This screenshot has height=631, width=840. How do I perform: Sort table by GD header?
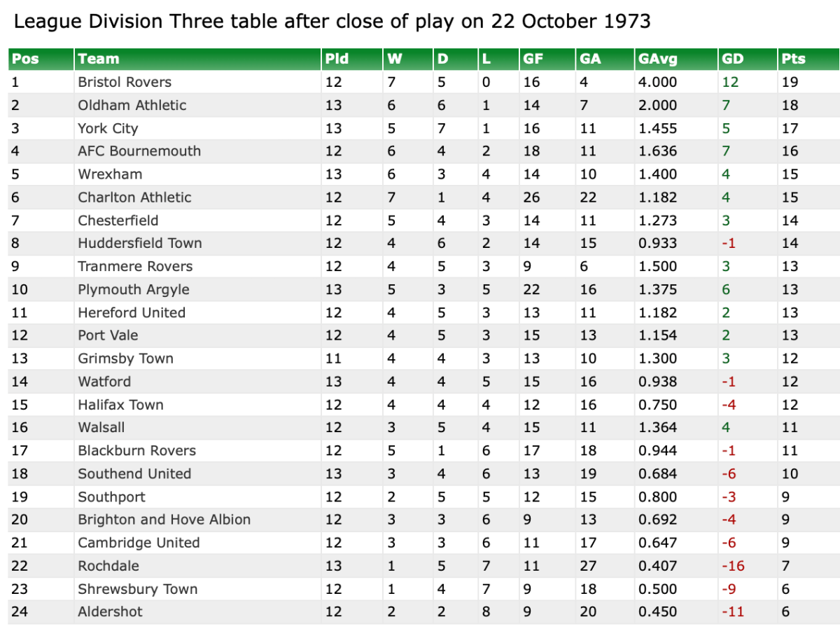(732, 59)
